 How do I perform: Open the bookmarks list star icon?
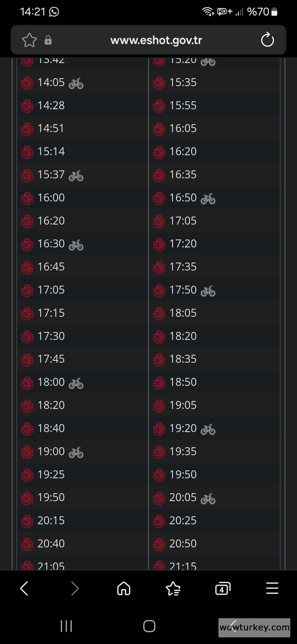point(173,589)
